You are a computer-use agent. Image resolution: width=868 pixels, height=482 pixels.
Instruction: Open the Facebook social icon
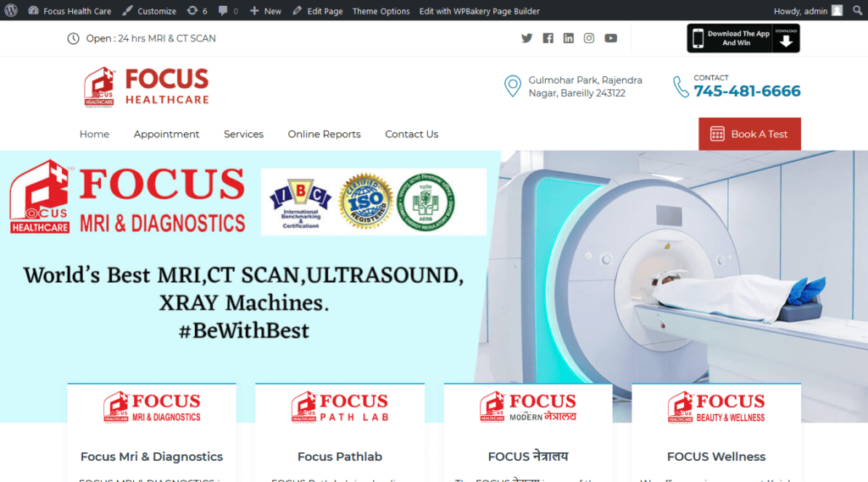pyautogui.click(x=548, y=38)
